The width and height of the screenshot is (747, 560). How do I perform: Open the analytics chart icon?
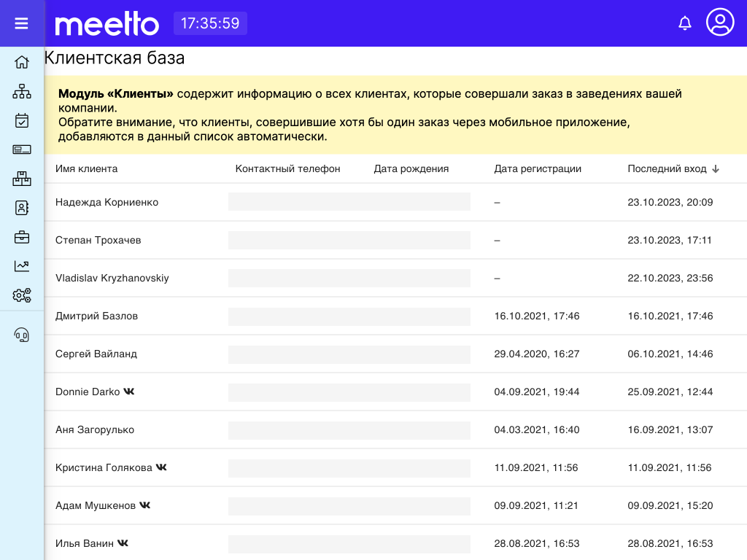(22, 266)
